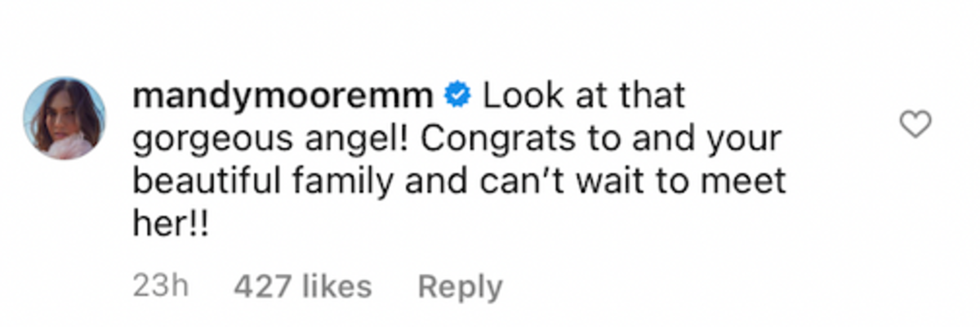Select the circular avatar of the commenter

tap(65, 119)
